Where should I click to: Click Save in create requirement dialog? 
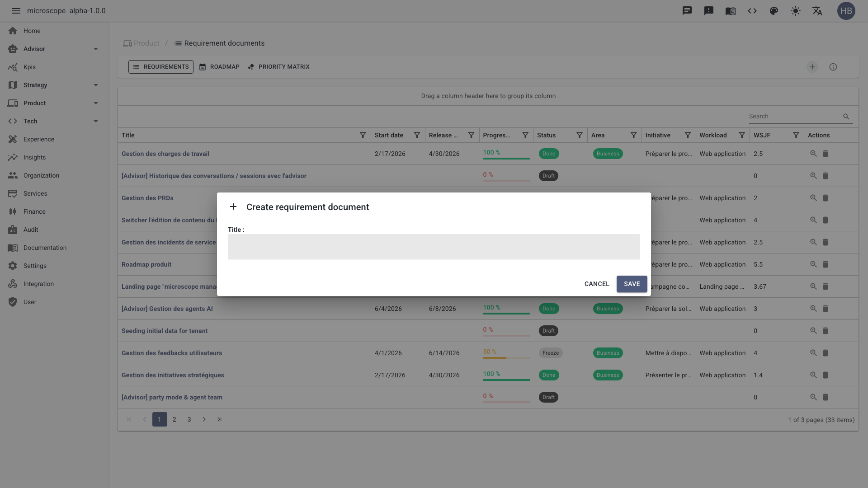pos(632,284)
